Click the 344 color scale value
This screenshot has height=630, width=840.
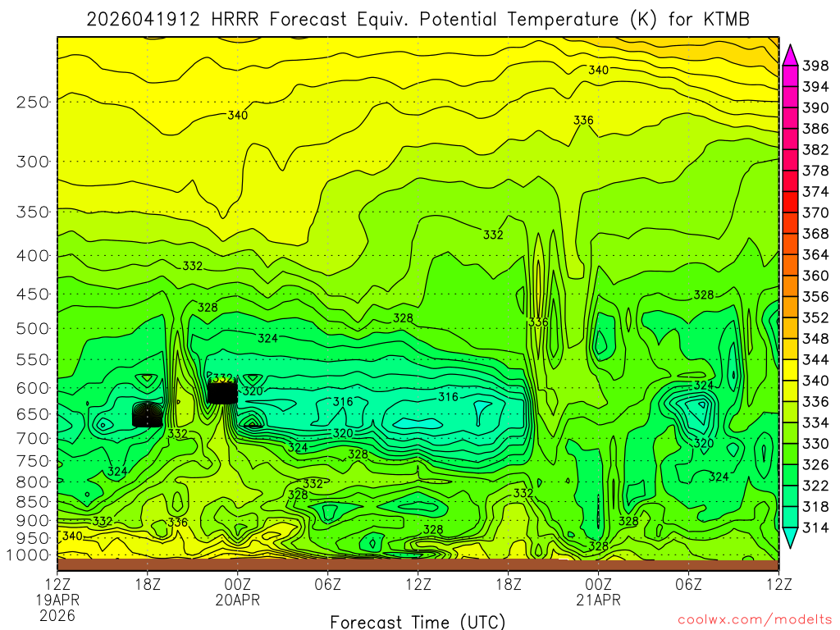(x=815, y=359)
